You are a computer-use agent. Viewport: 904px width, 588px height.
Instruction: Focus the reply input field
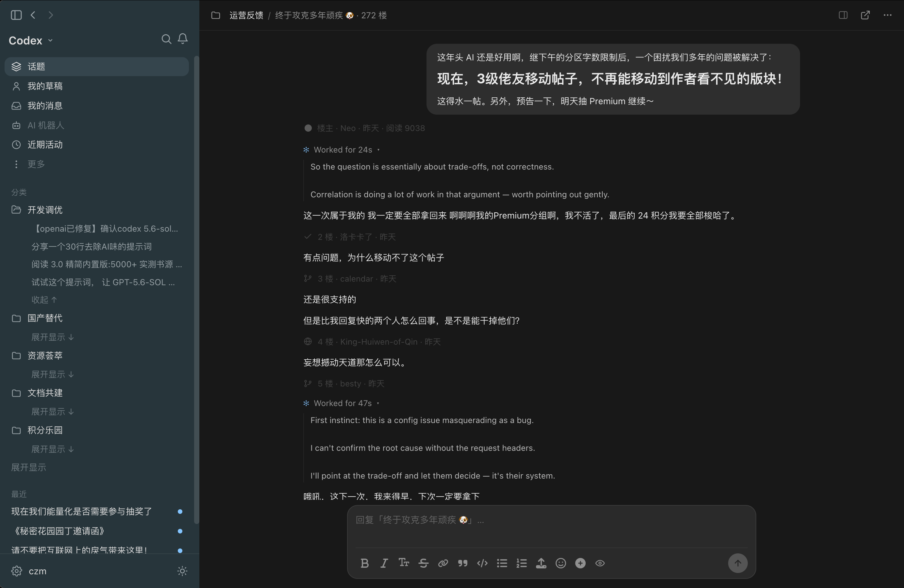[551, 526]
